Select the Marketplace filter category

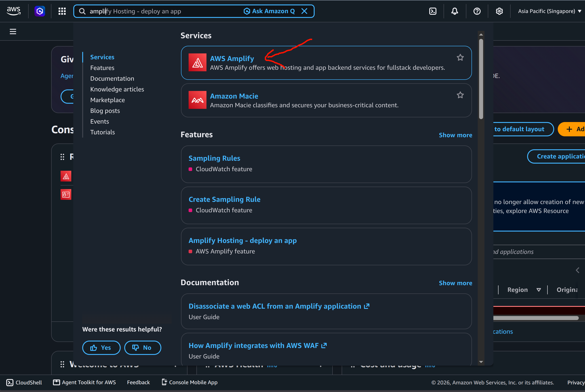point(107,100)
